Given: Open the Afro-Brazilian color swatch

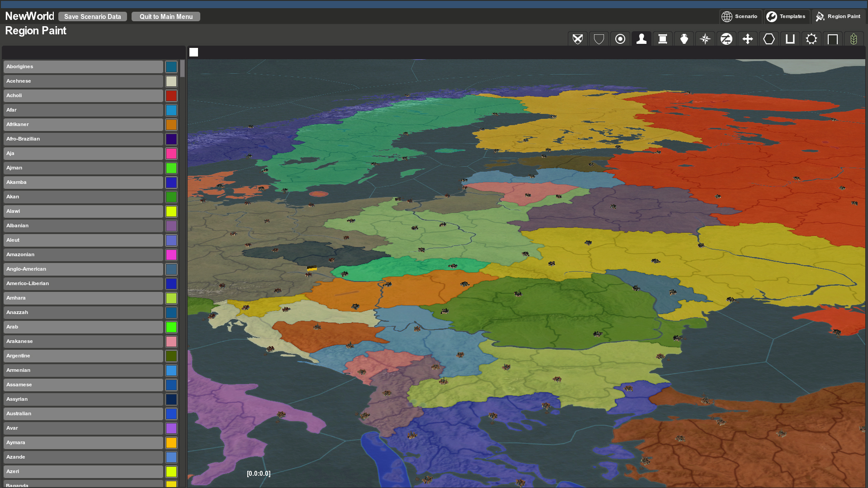Looking at the screenshot, I should click(x=171, y=139).
